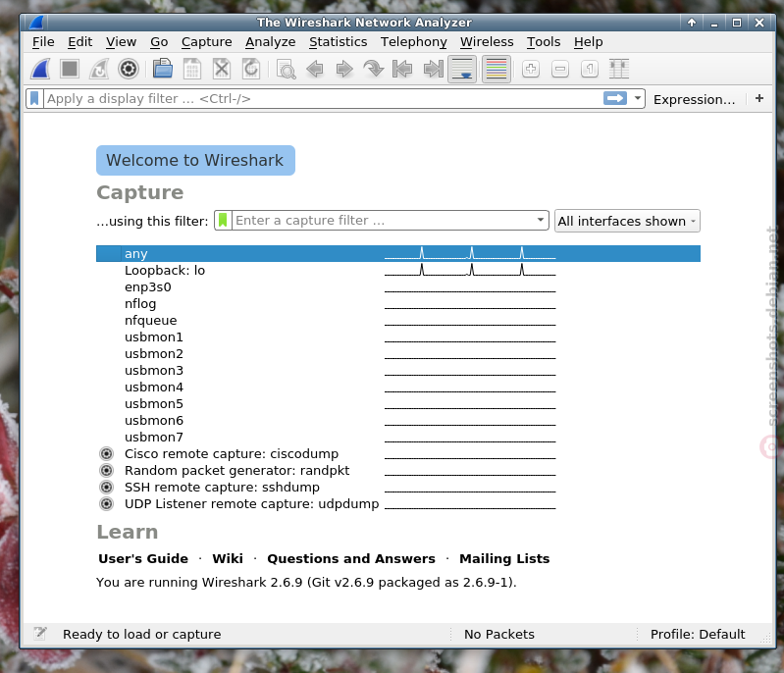Open the Wiki link
This screenshot has width=784, height=673.
point(228,558)
